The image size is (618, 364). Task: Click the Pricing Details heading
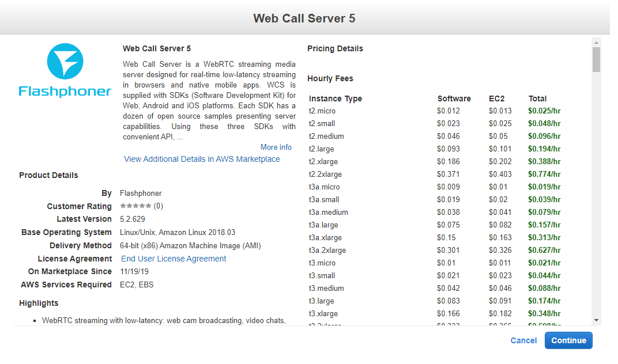click(335, 49)
